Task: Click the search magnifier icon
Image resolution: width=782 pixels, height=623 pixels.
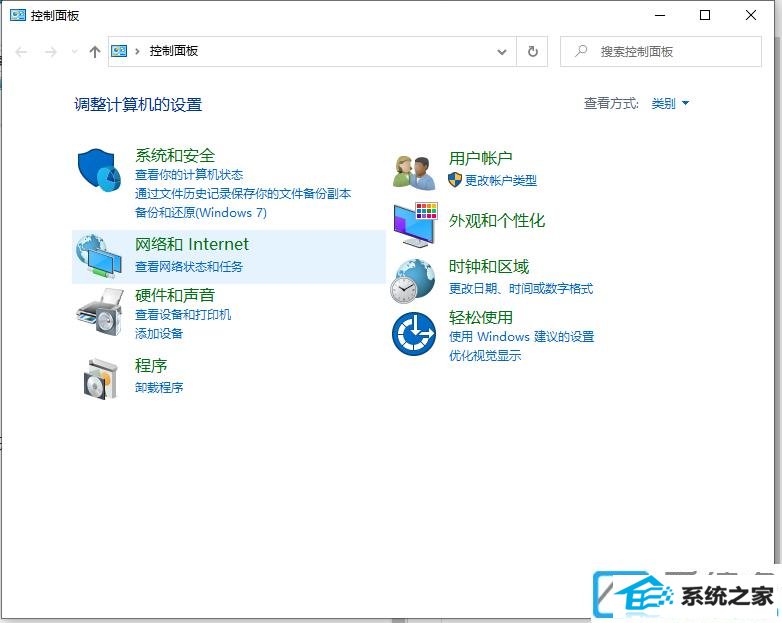Action: point(581,51)
